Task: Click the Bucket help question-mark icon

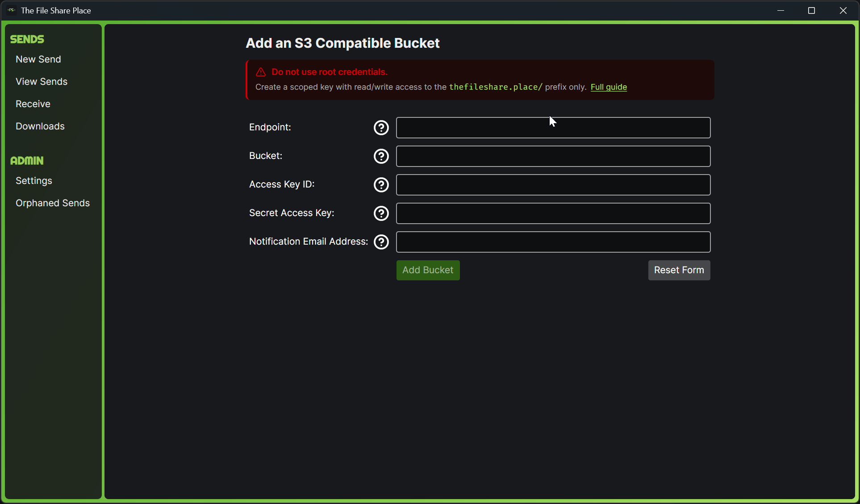Action: click(381, 156)
